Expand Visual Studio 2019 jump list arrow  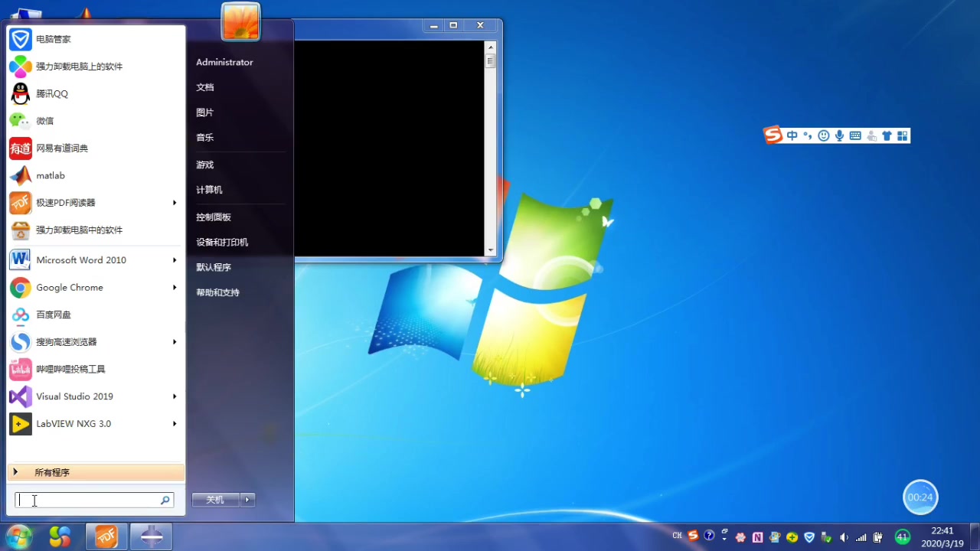coord(175,396)
